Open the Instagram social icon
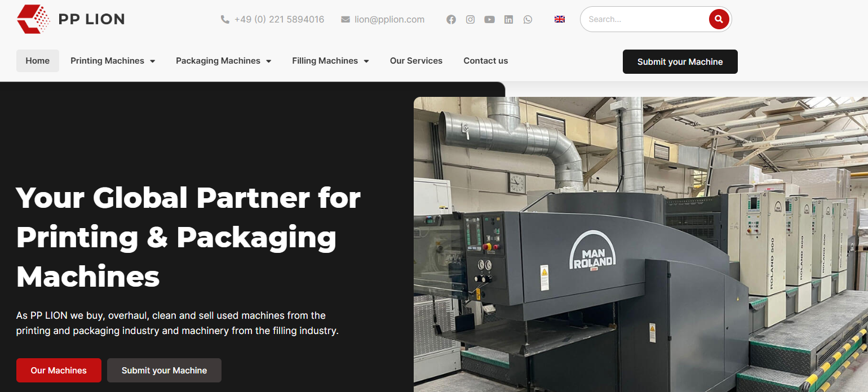The image size is (868, 392). coord(470,20)
